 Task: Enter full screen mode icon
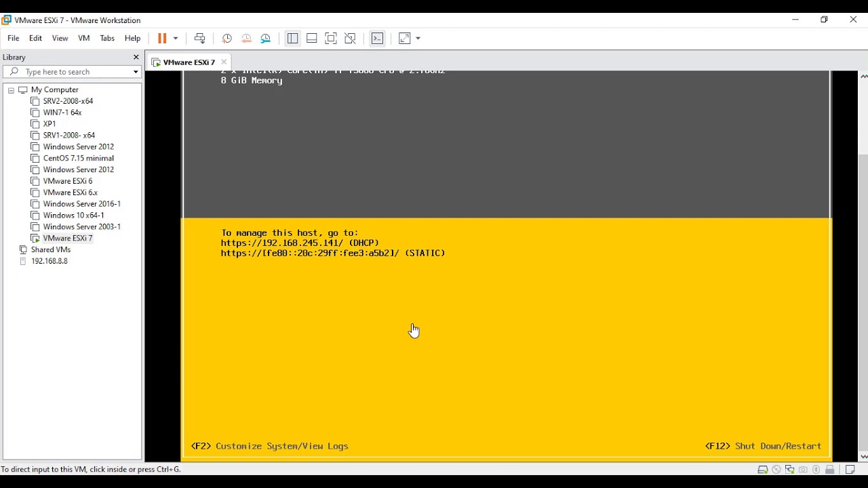point(331,39)
